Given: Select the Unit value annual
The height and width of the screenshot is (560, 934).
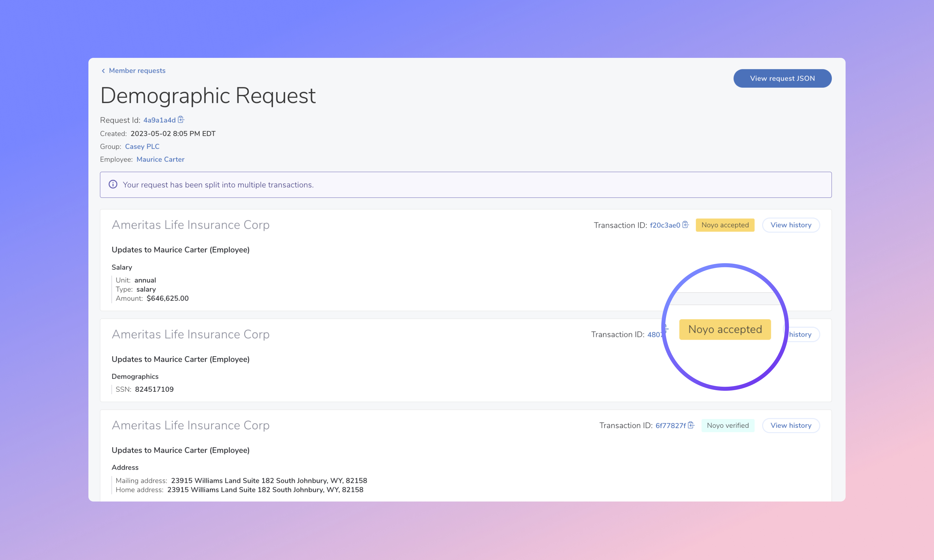Looking at the screenshot, I should (x=145, y=280).
